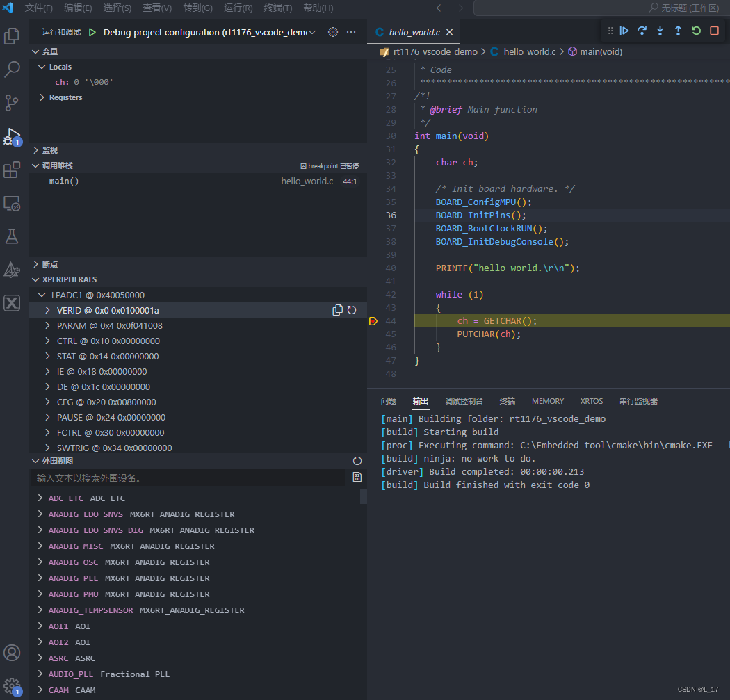Image resolution: width=730 pixels, height=700 pixels.
Task: Restart the debug session with the green restart icon
Action: [695, 31]
